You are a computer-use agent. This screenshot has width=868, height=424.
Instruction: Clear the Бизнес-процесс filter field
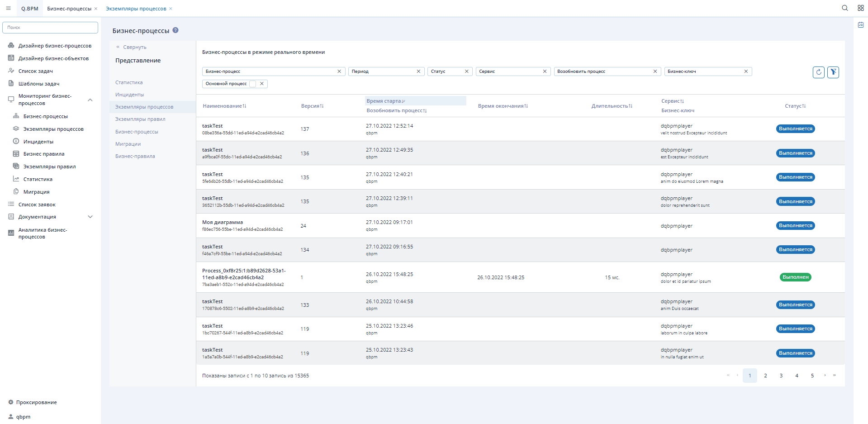click(339, 71)
